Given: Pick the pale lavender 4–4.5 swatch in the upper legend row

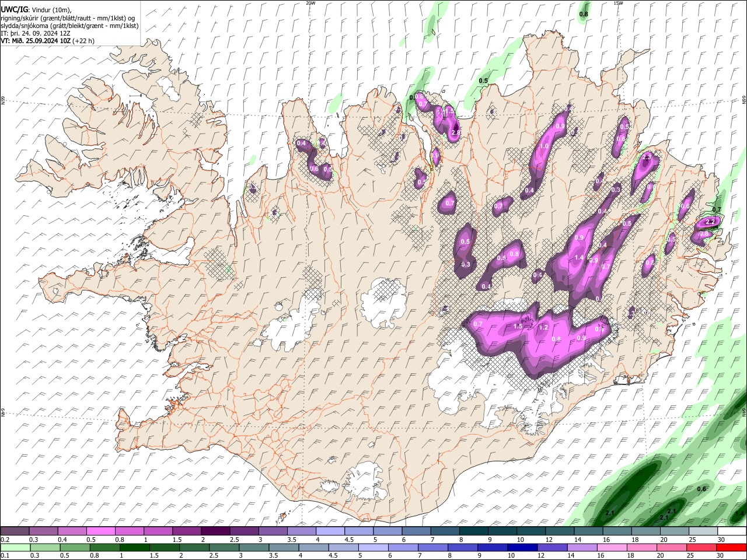Looking at the screenshot, I should click(330, 531).
